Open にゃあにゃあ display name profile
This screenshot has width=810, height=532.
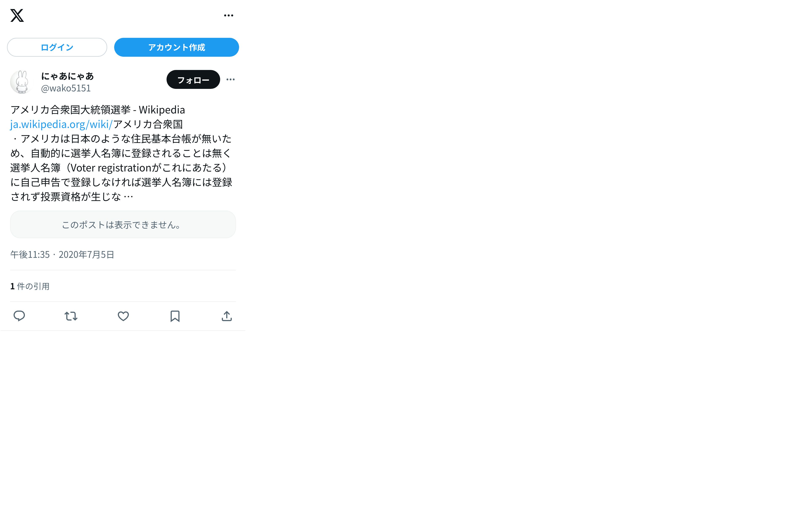click(67, 76)
